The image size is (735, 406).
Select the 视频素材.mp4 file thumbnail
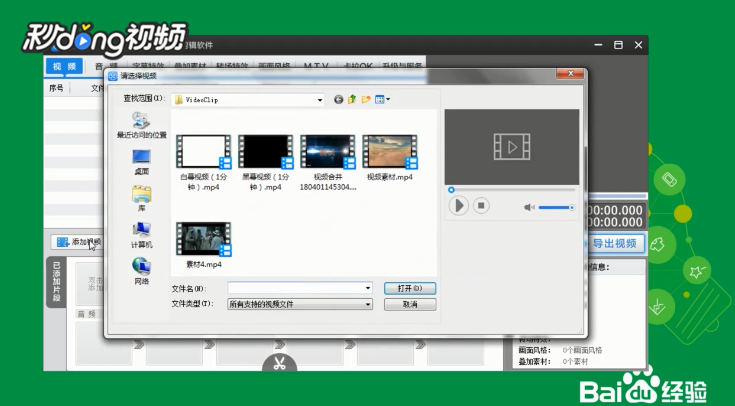click(x=390, y=152)
